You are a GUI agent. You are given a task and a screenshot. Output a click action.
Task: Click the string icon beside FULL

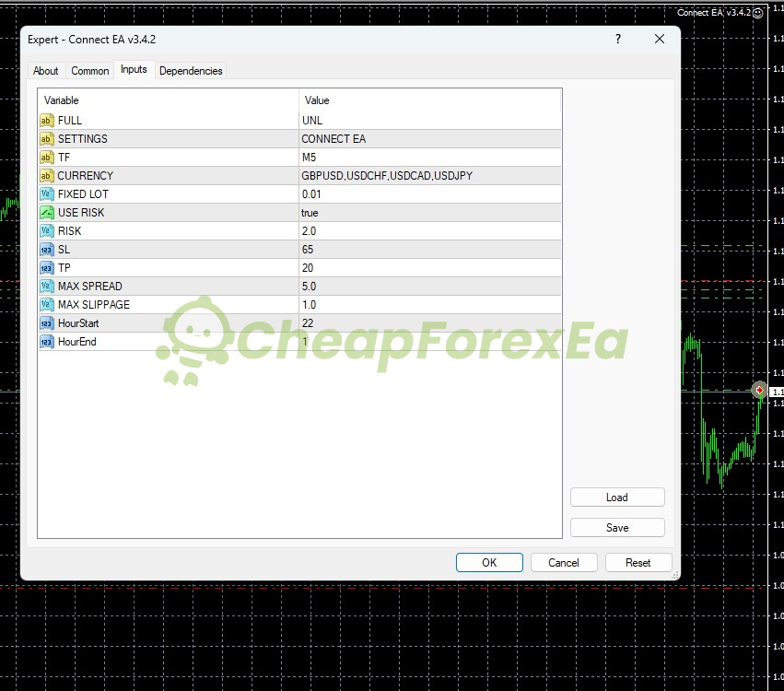[x=46, y=121]
